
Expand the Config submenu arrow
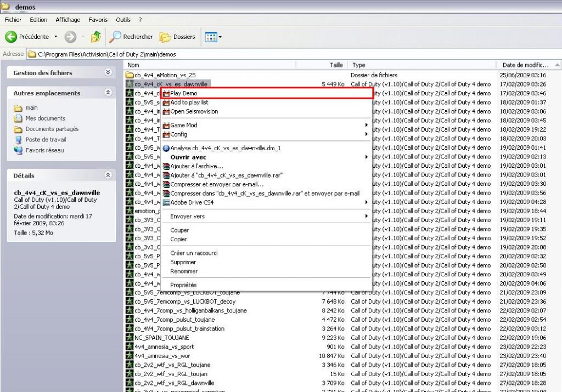coord(366,134)
